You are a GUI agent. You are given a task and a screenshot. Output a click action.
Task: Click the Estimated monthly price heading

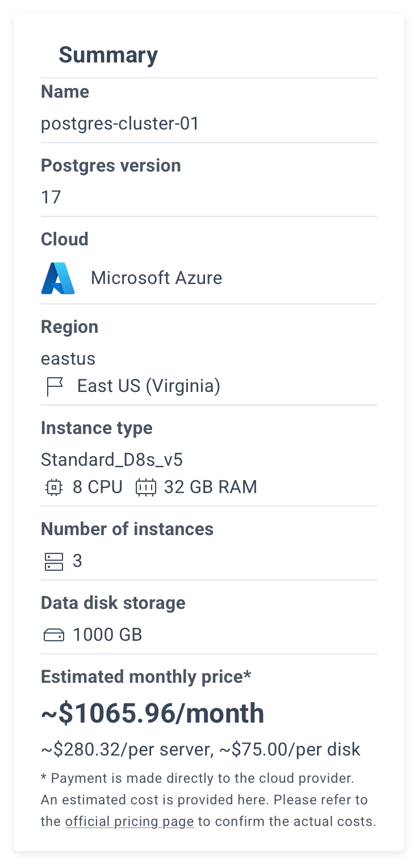tap(146, 677)
